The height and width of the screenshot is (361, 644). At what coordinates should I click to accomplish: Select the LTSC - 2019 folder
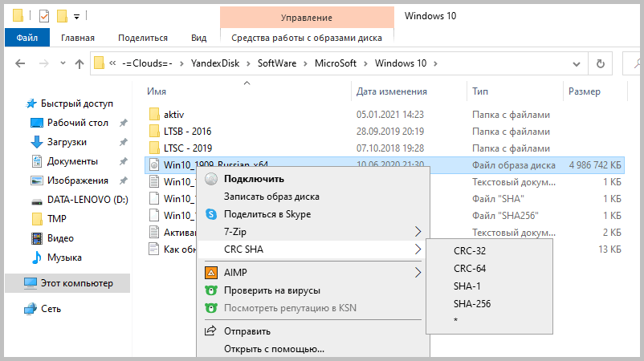coord(188,148)
